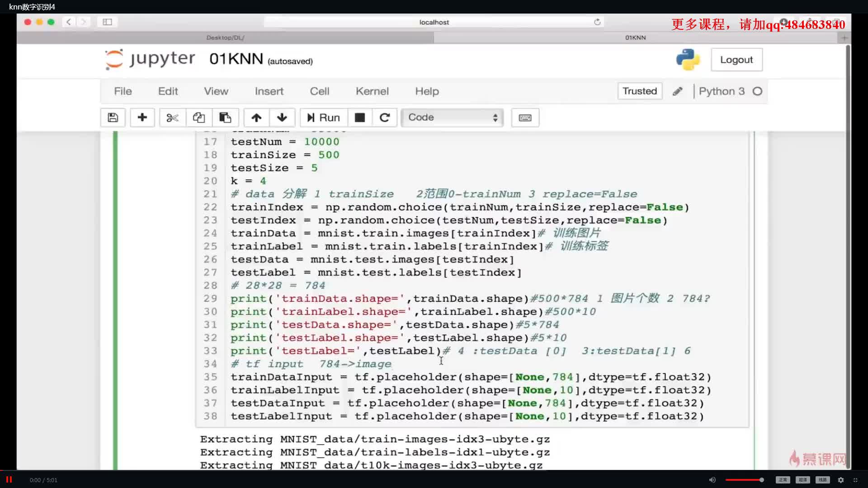
Task: Move the selected cell up
Action: [256, 117]
